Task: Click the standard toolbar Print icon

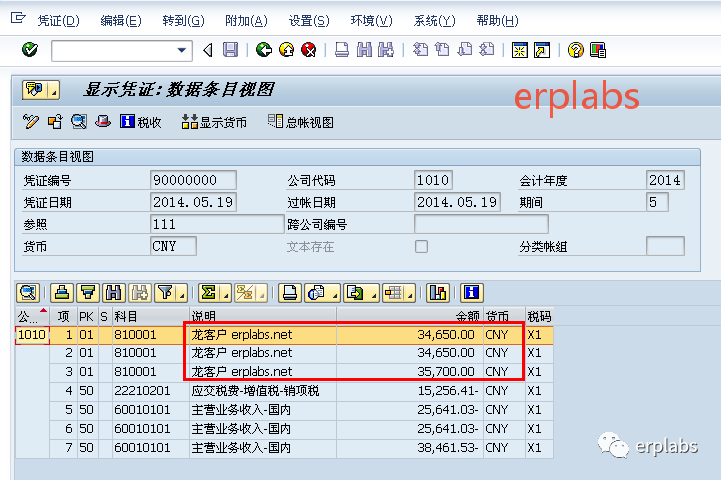Action: (342, 50)
